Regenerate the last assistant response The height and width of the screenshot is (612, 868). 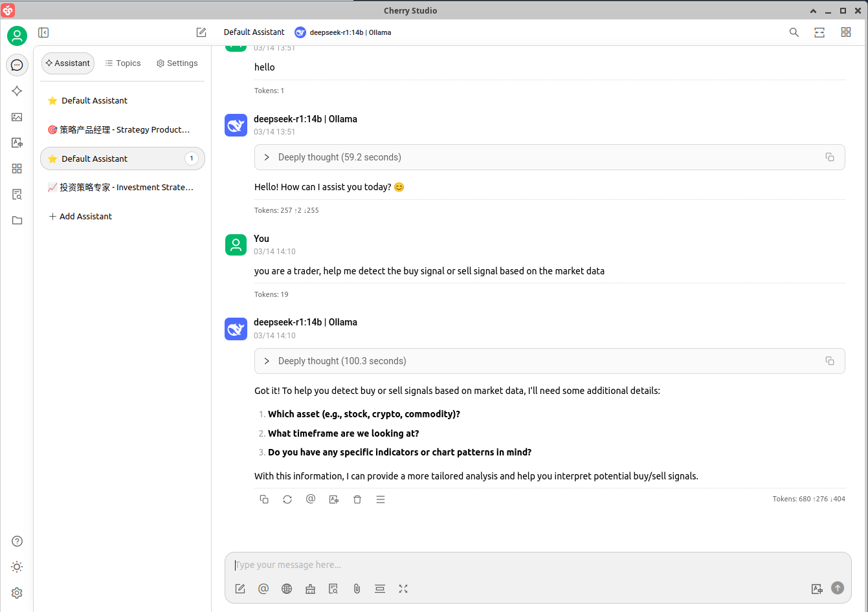(287, 499)
